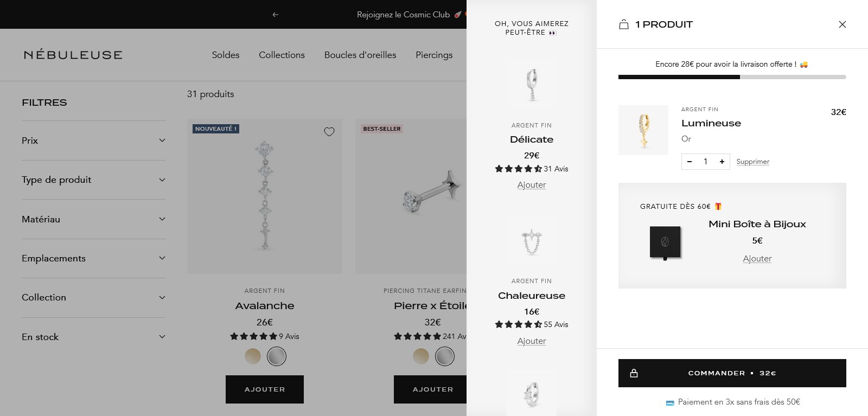
Task: Open the Collection filter dropdown
Action: pos(93,297)
